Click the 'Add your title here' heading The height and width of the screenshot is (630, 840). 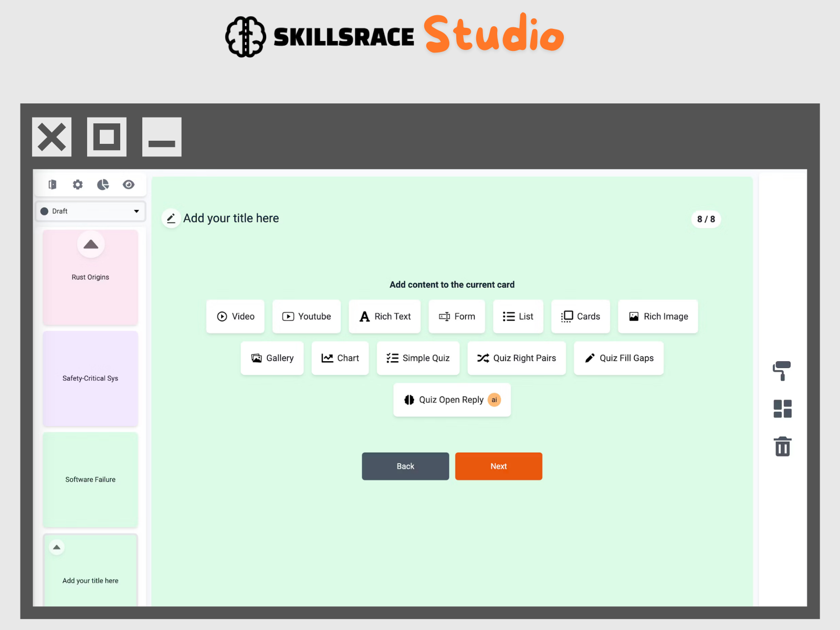[231, 218]
